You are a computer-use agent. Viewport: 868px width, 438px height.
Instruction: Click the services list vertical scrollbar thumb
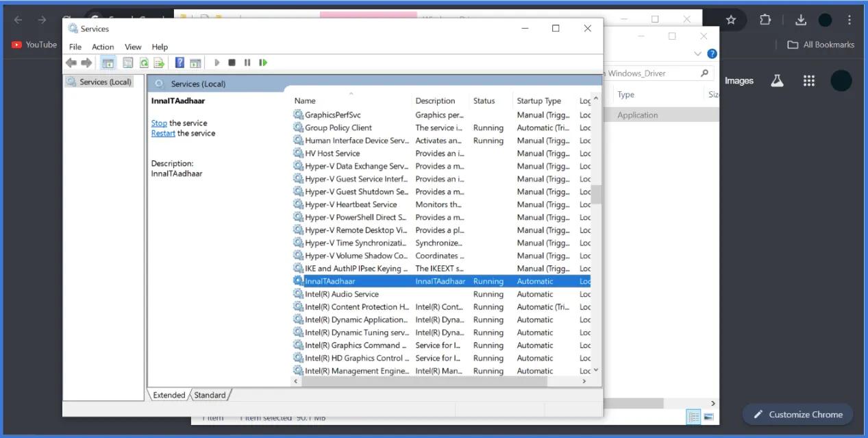596,195
